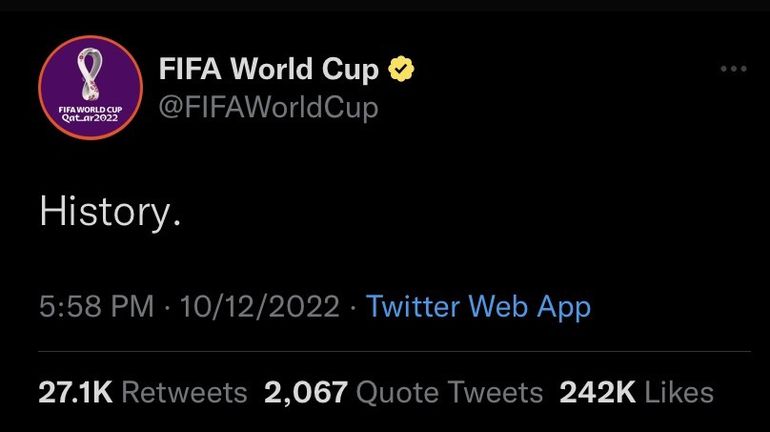Click the gold verified badge

pos(402,70)
